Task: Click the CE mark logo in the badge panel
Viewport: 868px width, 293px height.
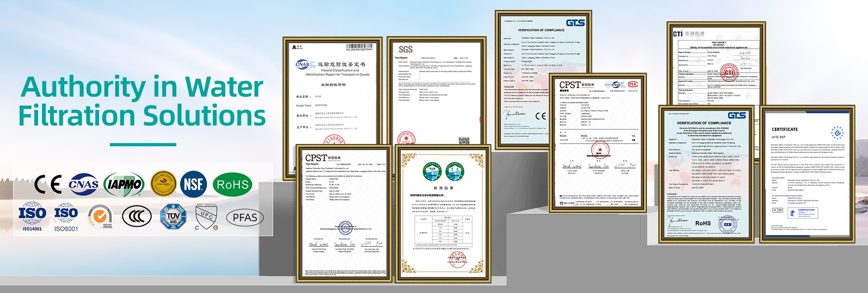Action: 48,184
